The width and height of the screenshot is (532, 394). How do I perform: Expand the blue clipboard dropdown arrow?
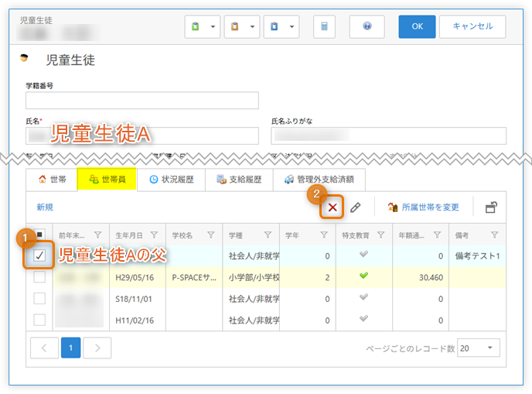[x=292, y=26]
